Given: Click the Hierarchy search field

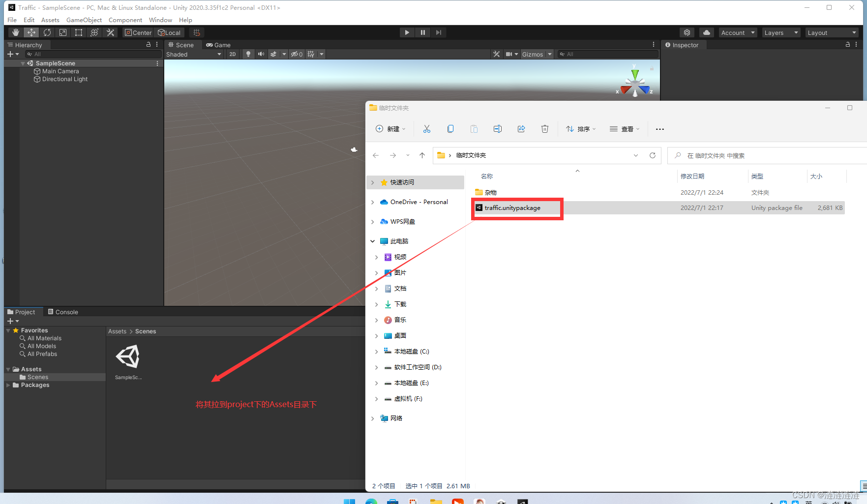Looking at the screenshot, I should (93, 54).
